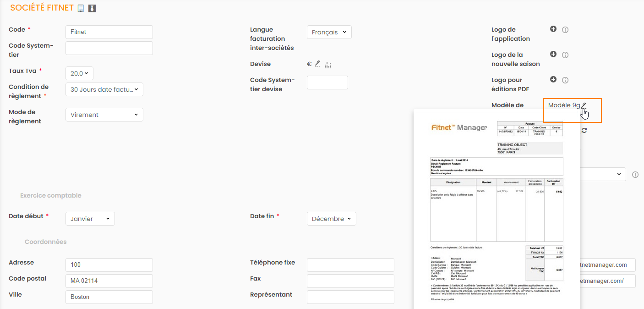Click the Code input field
Screen dimensions: 644x309
pyautogui.click(x=109, y=32)
